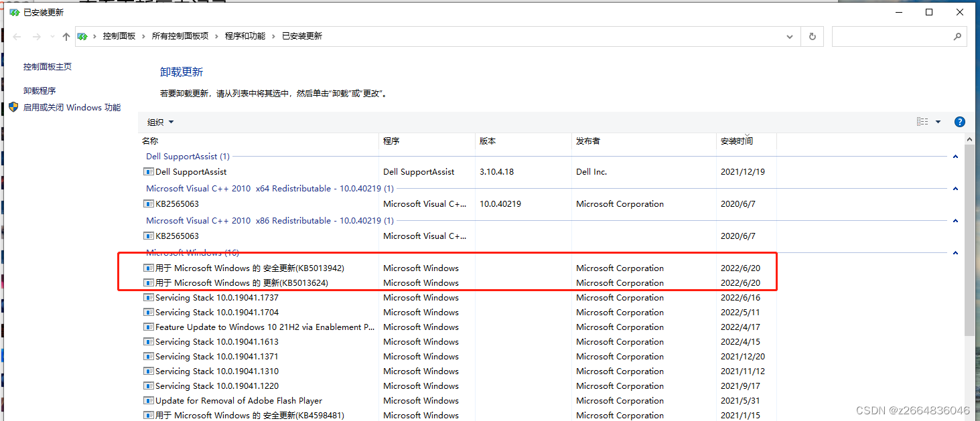This screenshot has width=980, height=421.
Task: Select 用于 Microsoft Windows 的 安全更新(KB5013942)
Action: pyautogui.click(x=250, y=268)
